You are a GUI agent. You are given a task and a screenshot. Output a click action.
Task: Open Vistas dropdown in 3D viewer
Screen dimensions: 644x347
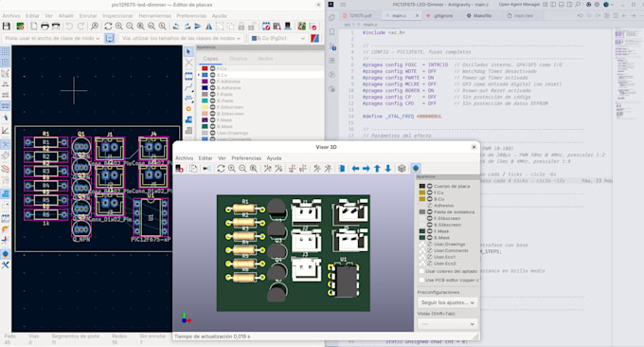(x=447, y=324)
